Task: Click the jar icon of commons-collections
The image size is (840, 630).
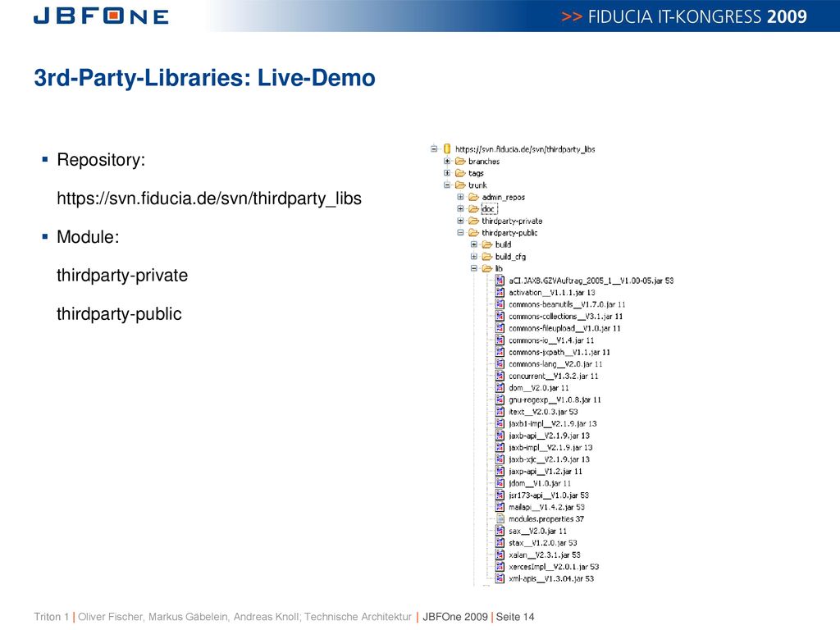Action: pyautogui.click(x=500, y=316)
